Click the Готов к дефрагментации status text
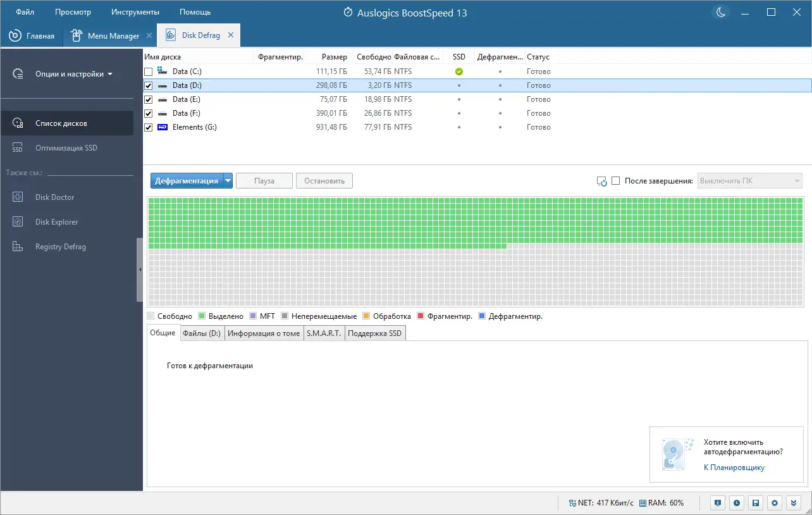Image resolution: width=812 pixels, height=515 pixels. [x=210, y=366]
